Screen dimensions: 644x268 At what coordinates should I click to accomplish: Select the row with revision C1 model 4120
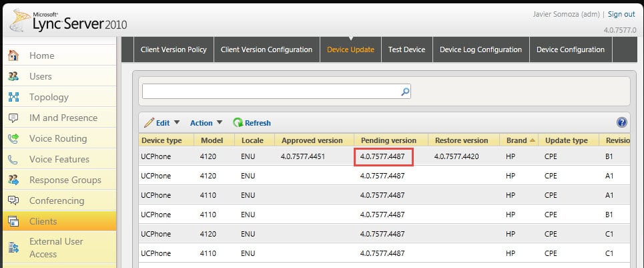click(384, 233)
